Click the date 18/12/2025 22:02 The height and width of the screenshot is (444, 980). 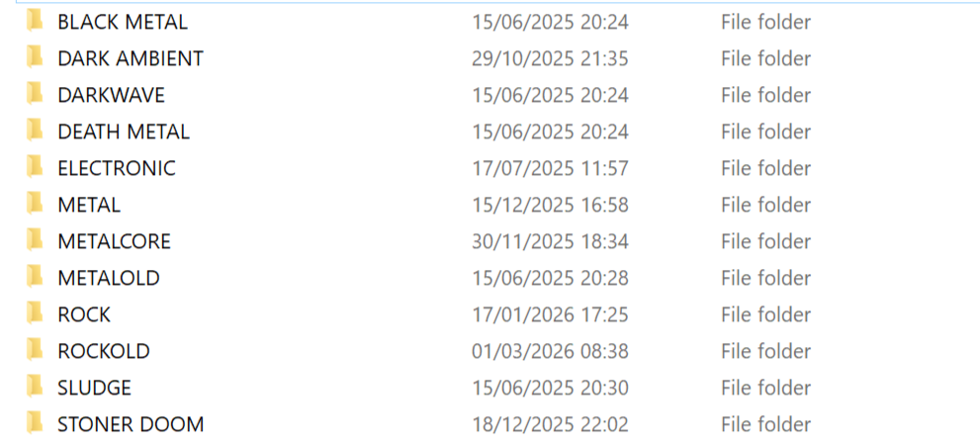click(550, 424)
